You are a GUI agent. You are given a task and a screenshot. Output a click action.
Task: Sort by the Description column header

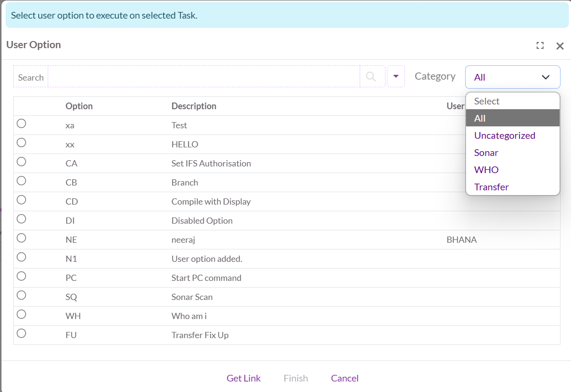click(194, 106)
